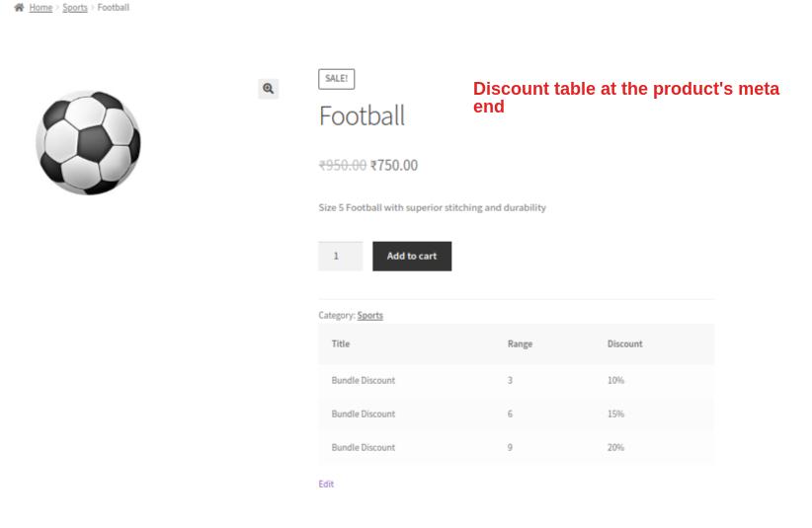Open the Sports breadcrumb link
The height and width of the screenshot is (528, 812).
tap(75, 7)
